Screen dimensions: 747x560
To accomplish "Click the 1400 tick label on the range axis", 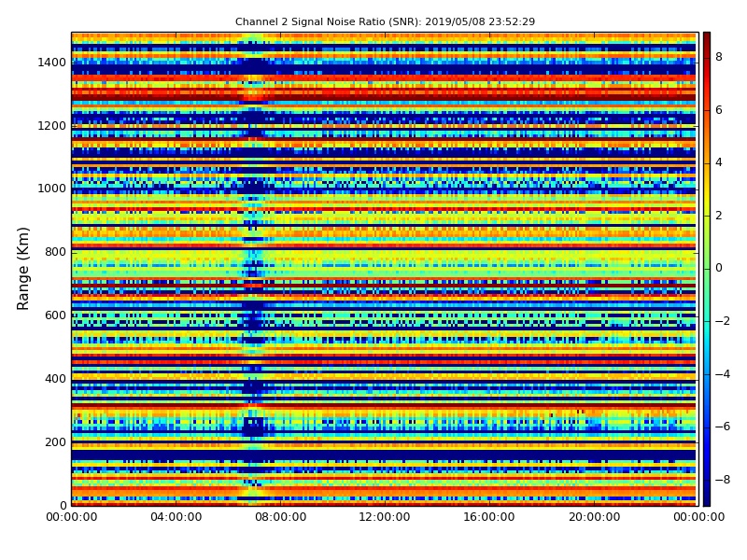I will tap(52, 63).
